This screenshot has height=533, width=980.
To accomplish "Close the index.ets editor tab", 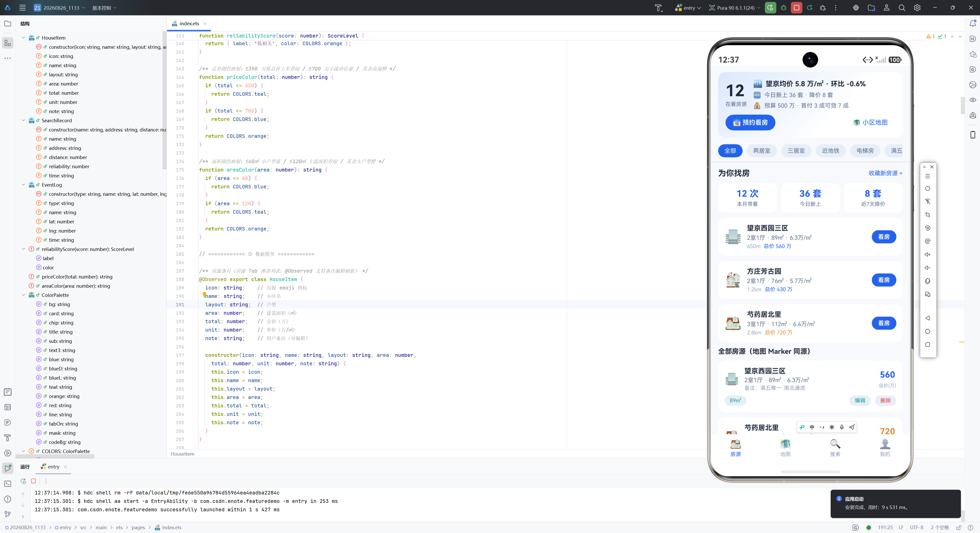I will tap(205, 23).
